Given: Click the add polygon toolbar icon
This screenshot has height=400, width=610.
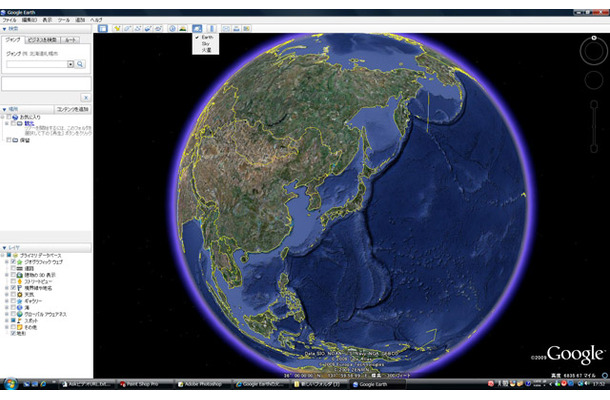Looking at the screenshot, I should 127,28.
